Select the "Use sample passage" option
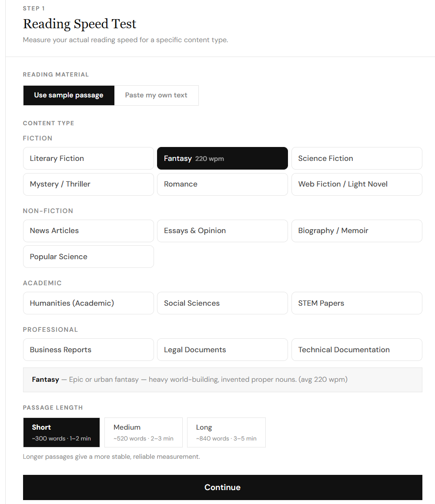 [68, 95]
